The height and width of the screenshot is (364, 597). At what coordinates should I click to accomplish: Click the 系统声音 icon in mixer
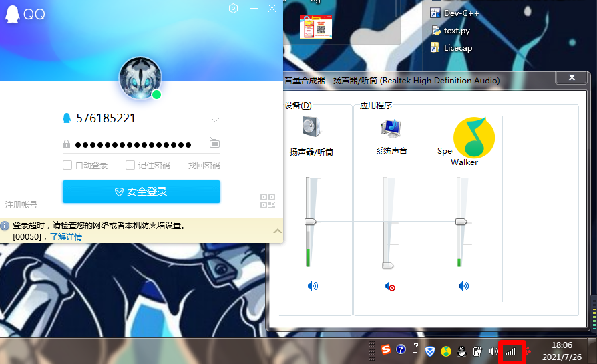coord(391,129)
